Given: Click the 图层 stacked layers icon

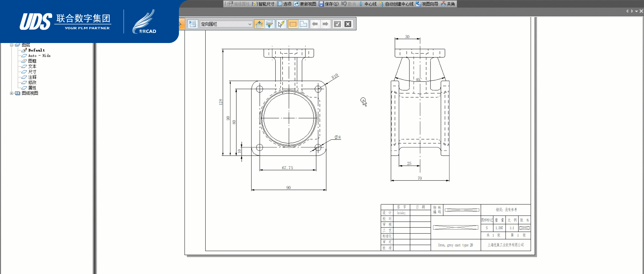Looking at the screenshot, I should 18,45.
